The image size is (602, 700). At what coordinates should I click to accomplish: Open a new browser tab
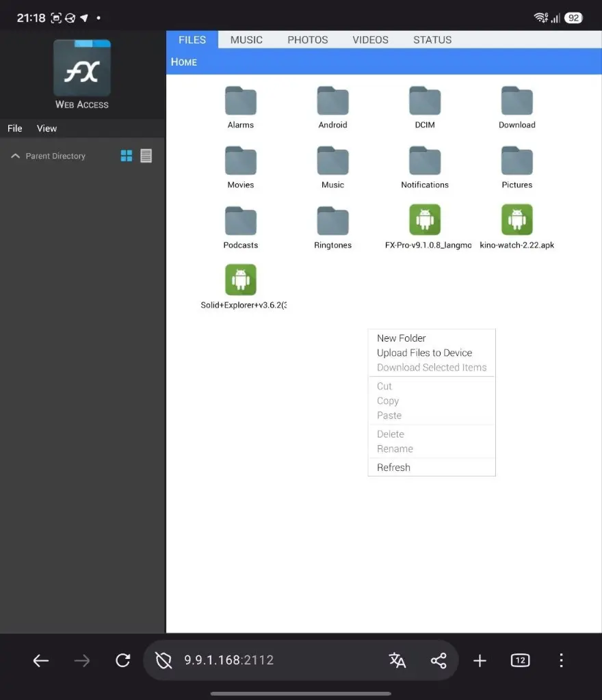click(480, 660)
